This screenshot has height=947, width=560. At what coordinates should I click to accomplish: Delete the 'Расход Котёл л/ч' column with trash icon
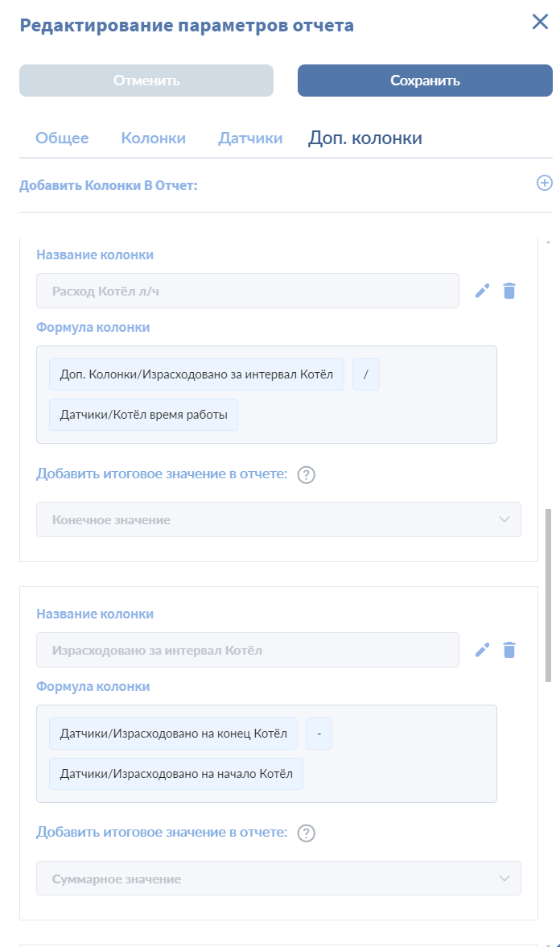coord(509,291)
